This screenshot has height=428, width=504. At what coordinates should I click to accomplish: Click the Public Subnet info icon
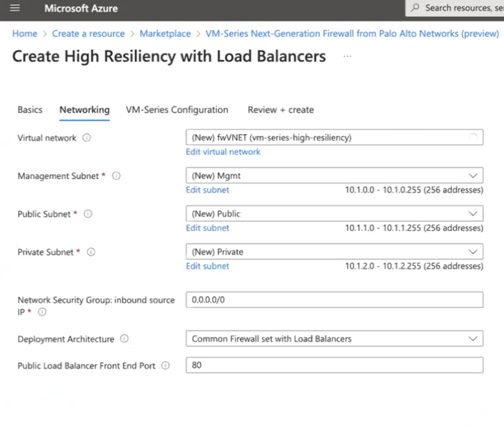[87, 214]
